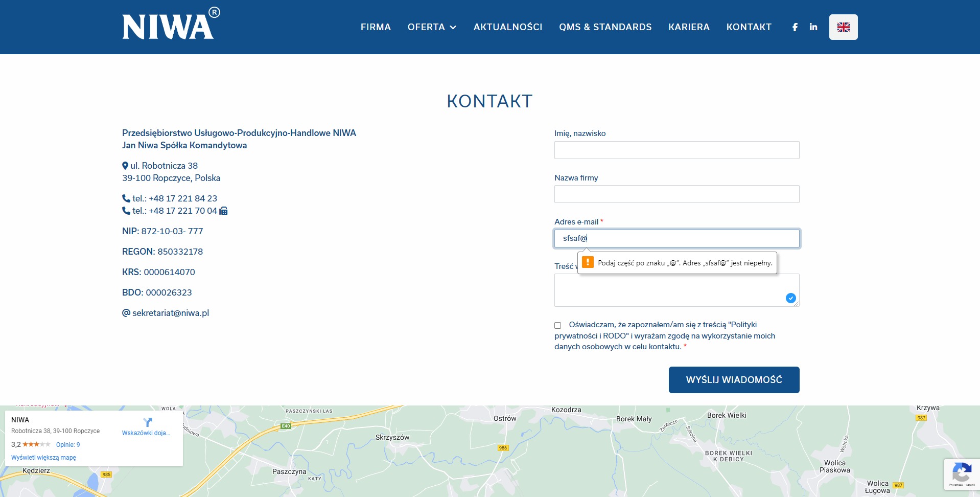
Task: Go to AKTUALNOŚCI page
Action: pos(508,27)
